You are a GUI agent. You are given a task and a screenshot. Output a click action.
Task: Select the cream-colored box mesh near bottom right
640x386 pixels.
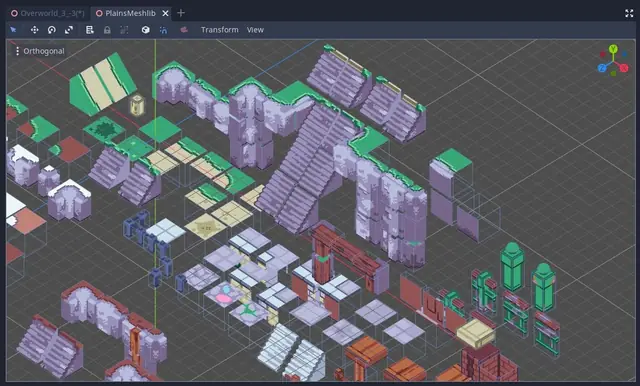click(476, 333)
